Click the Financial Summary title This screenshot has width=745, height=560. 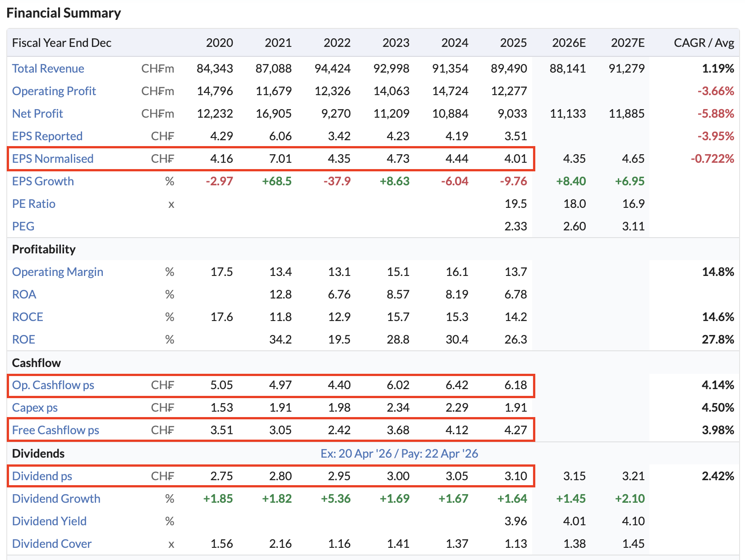pos(64,13)
